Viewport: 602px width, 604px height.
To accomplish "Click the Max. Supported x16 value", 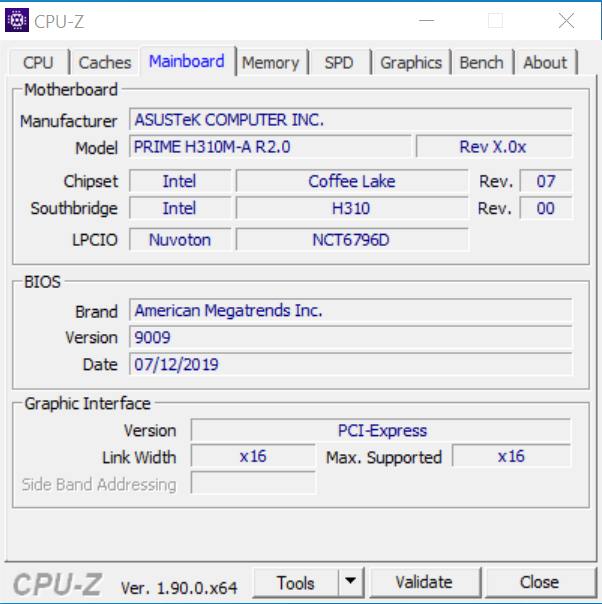I will pyautogui.click(x=511, y=456).
